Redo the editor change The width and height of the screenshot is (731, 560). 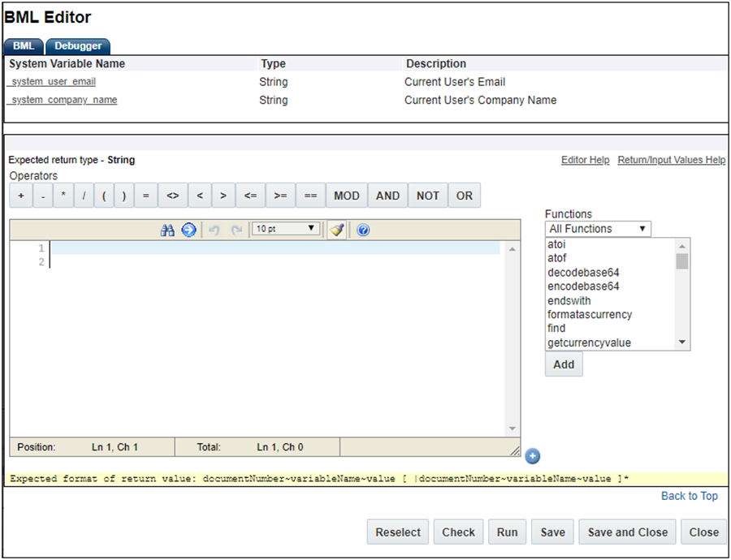pyautogui.click(x=237, y=230)
